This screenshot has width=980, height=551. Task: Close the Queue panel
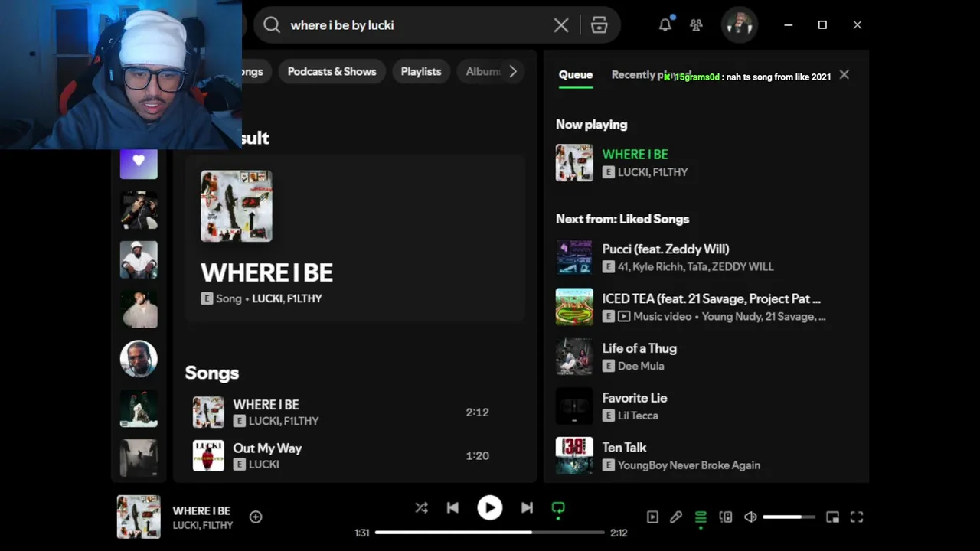pyautogui.click(x=844, y=74)
